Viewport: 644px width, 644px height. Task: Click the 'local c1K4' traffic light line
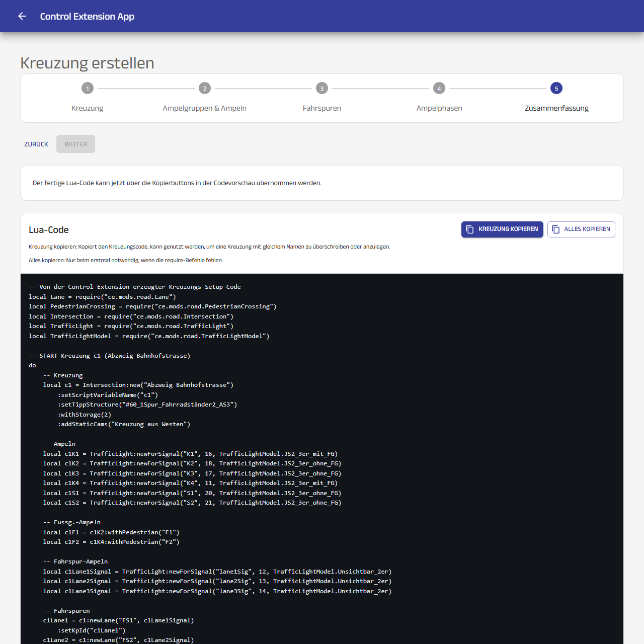click(x=190, y=483)
